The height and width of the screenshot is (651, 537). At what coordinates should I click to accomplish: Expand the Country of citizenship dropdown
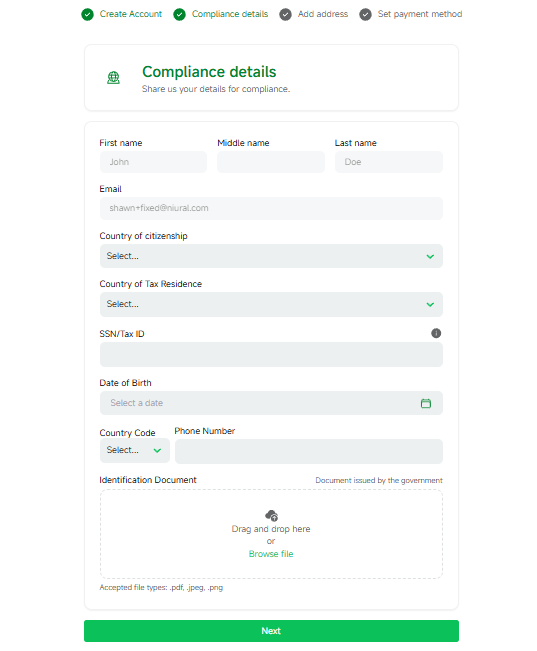pyautogui.click(x=271, y=256)
